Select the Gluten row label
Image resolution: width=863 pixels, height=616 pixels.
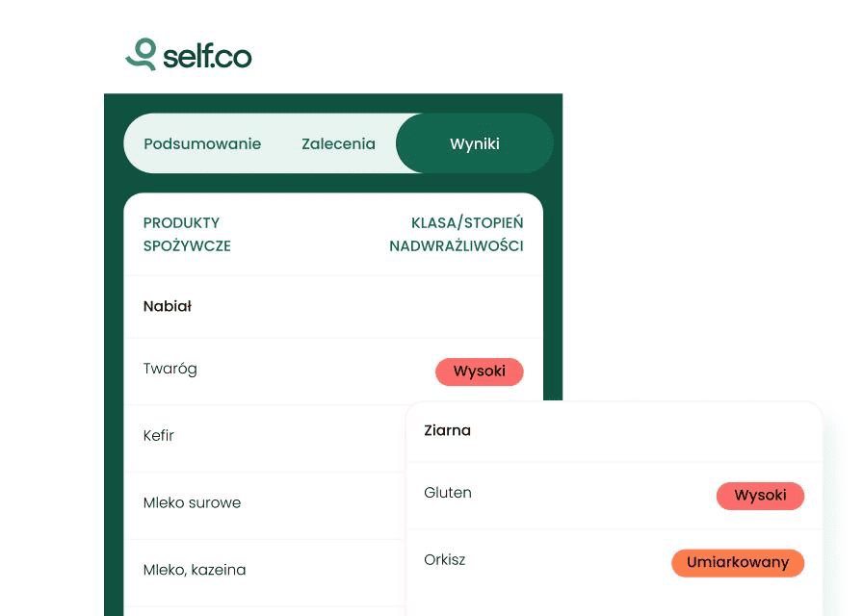(x=448, y=493)
